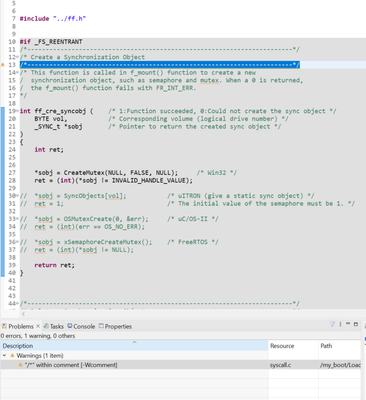Click warning marker beside line 13

pyautogui.click(x=3, y=65)
